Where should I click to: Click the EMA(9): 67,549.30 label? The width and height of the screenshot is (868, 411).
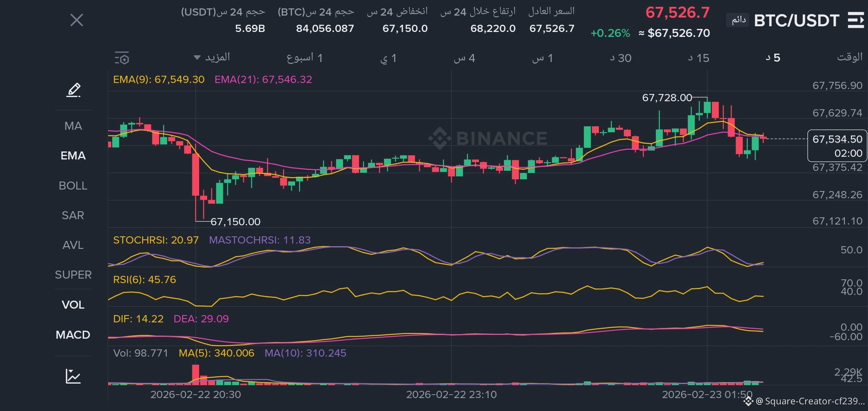(x=159, y=80)
